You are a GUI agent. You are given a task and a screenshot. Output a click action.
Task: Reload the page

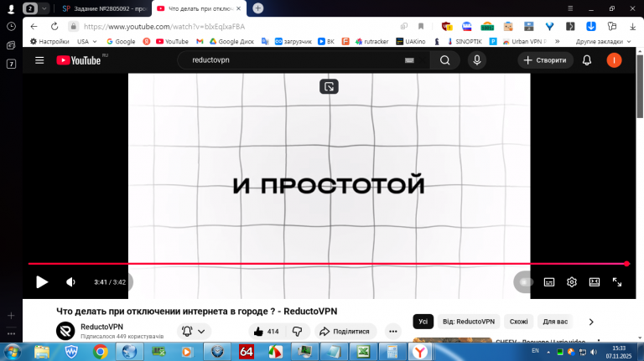click(x=55, y=27)
